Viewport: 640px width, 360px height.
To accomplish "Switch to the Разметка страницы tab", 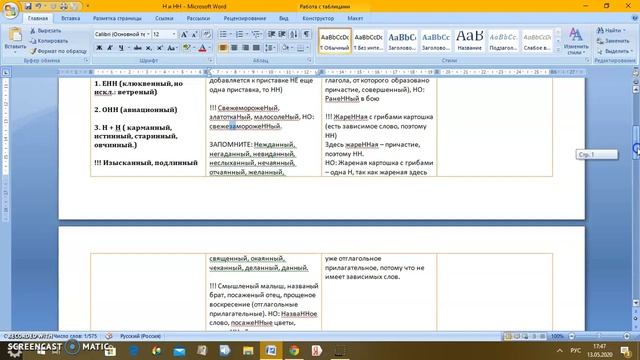I will point(117,18).
